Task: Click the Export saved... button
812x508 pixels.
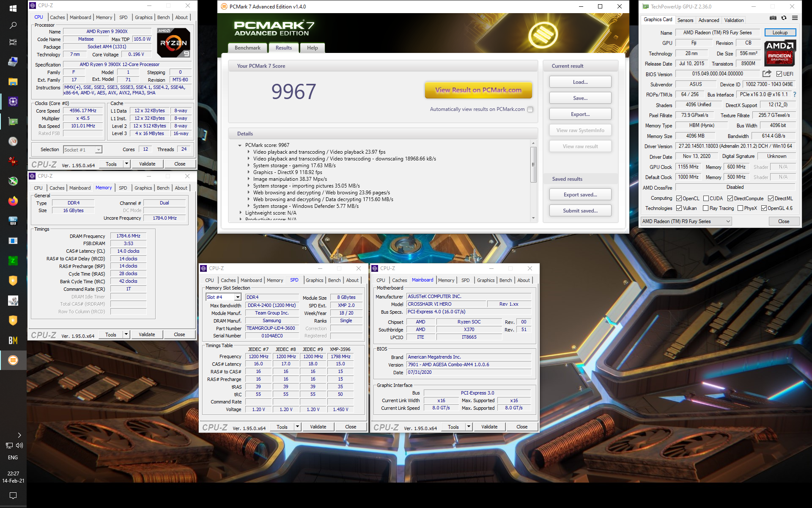Action: tap(580, 195)
